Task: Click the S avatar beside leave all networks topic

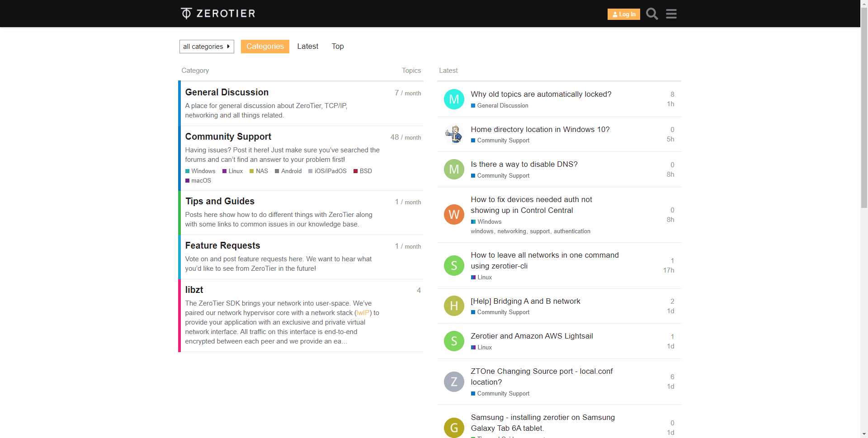Action: [454, 265]
